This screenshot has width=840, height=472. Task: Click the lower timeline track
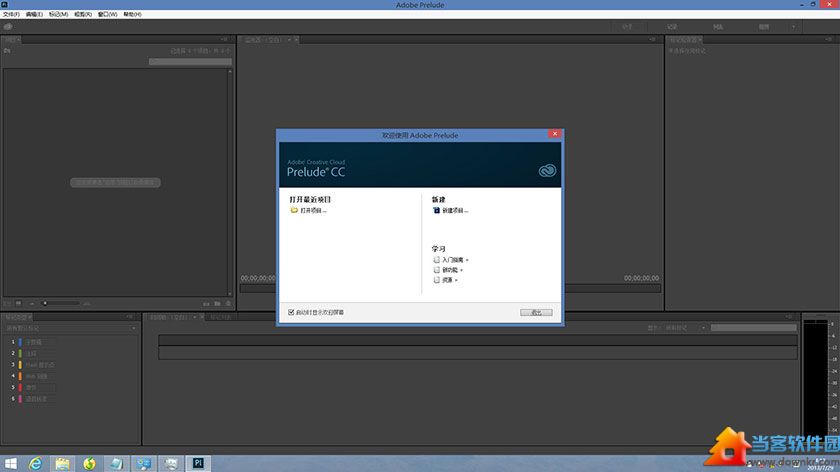[x=478, y=353]
